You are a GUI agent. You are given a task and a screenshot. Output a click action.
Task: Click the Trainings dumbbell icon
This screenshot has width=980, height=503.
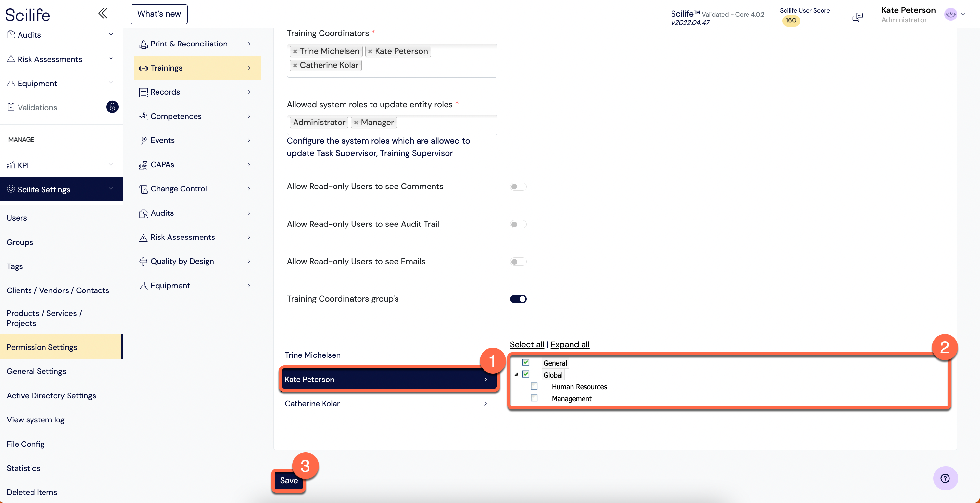(x=144, y=68)
